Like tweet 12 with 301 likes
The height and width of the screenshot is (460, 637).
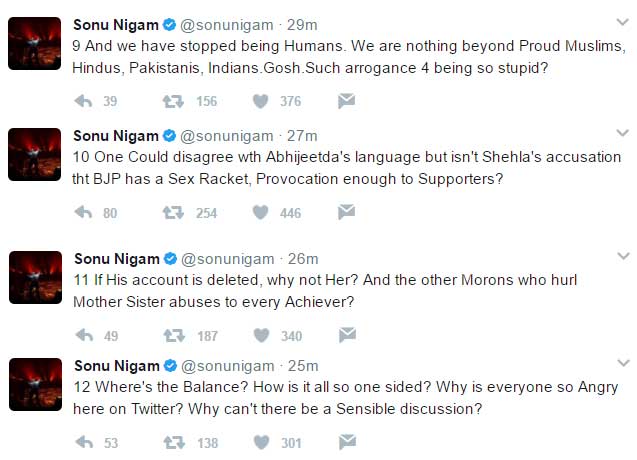260,442
